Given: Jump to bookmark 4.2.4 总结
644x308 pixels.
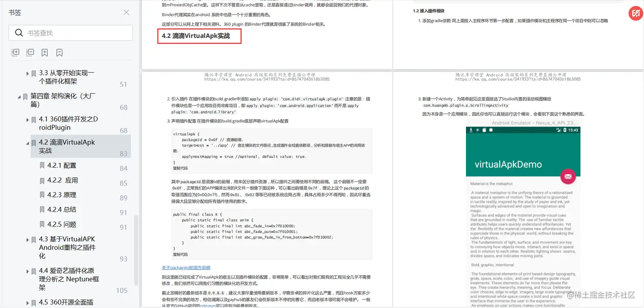Looking at the screenshot, I should 62,209.
